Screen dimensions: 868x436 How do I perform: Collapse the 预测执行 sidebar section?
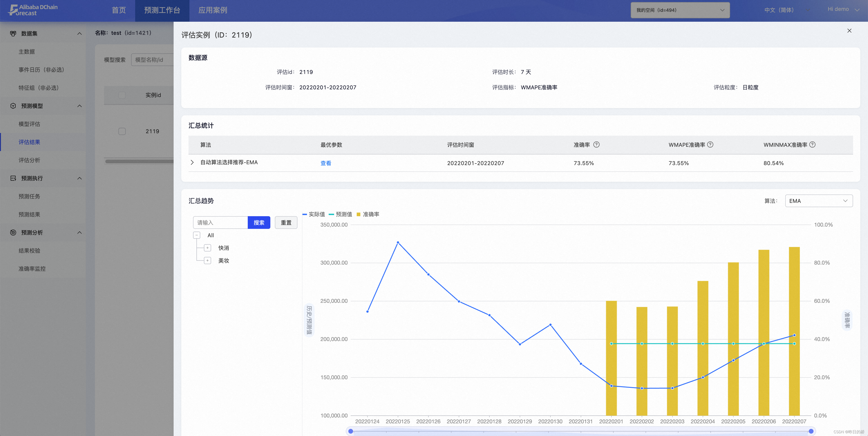pyautogui.click(x=80, y=178)
